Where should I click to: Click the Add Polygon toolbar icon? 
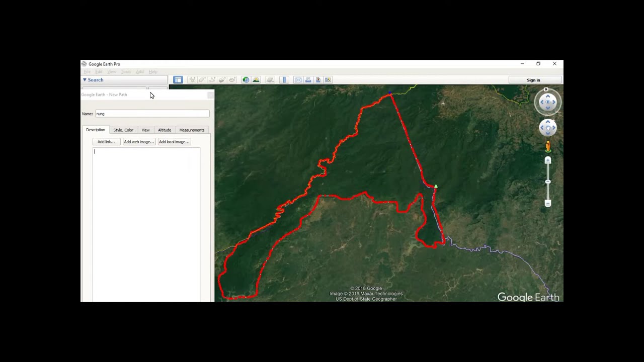click(202, 79)
